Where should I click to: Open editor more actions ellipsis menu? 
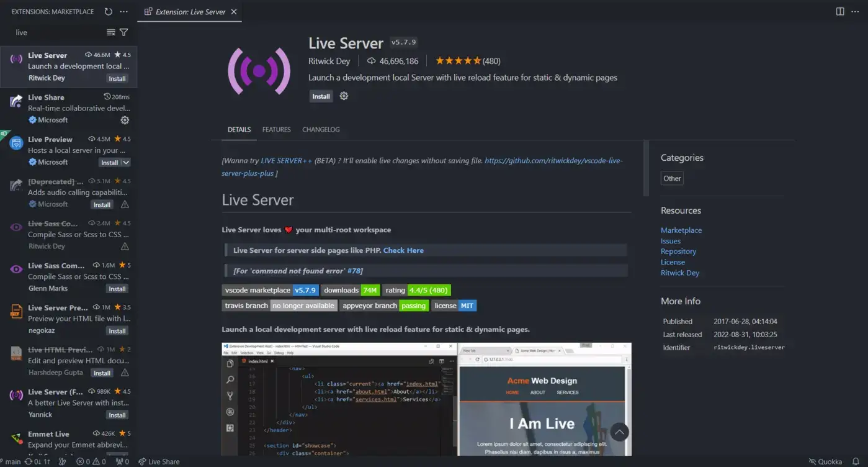[x=856, y=11]
